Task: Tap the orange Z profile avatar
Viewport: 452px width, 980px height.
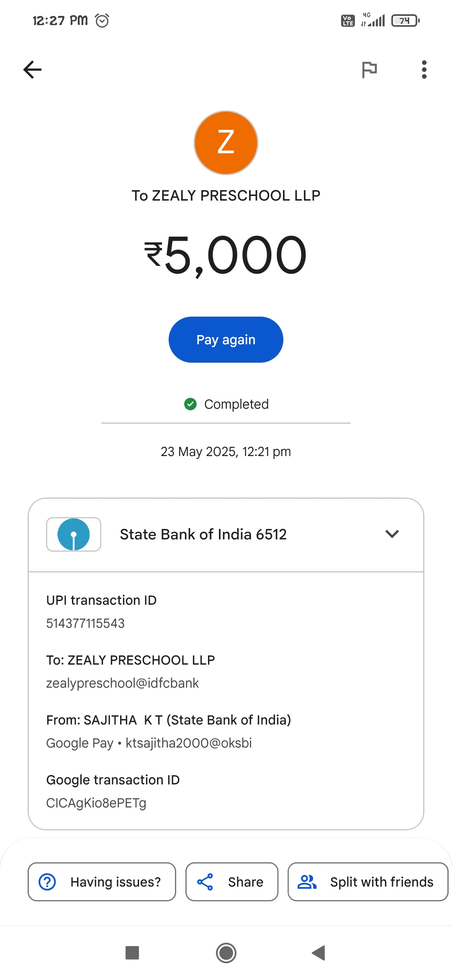Action: (226, 143)
